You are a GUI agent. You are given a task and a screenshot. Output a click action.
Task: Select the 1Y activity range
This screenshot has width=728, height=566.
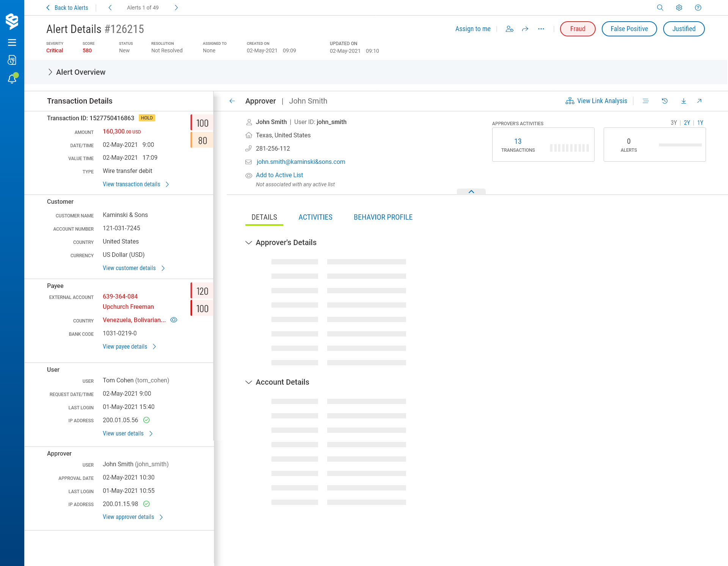click(700, 123)
